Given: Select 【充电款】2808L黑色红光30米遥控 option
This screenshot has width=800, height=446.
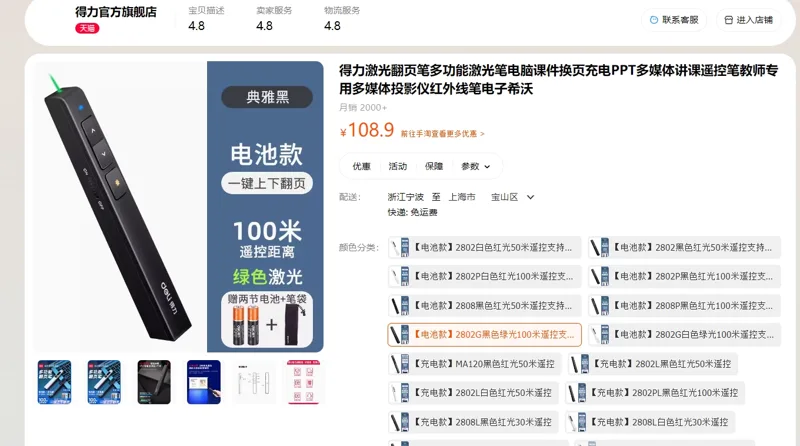Looking at the screenshot, I should click(x=473, y=422).
